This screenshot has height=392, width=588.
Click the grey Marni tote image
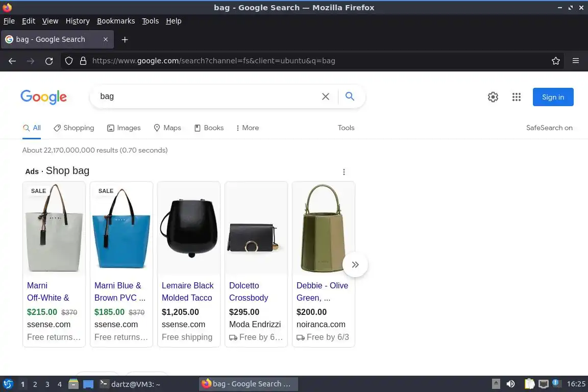(x=54, y=228)
